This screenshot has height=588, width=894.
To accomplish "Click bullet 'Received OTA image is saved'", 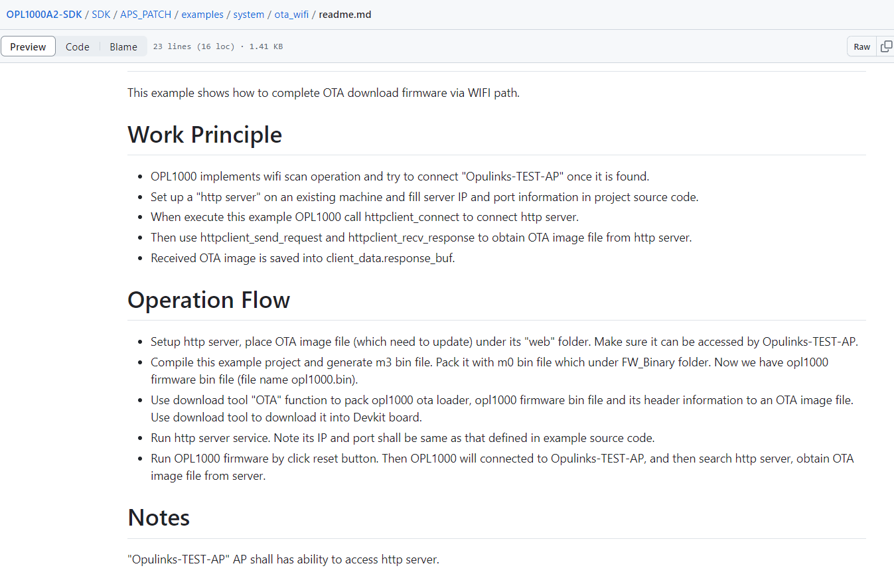I will tap(303, 258).
